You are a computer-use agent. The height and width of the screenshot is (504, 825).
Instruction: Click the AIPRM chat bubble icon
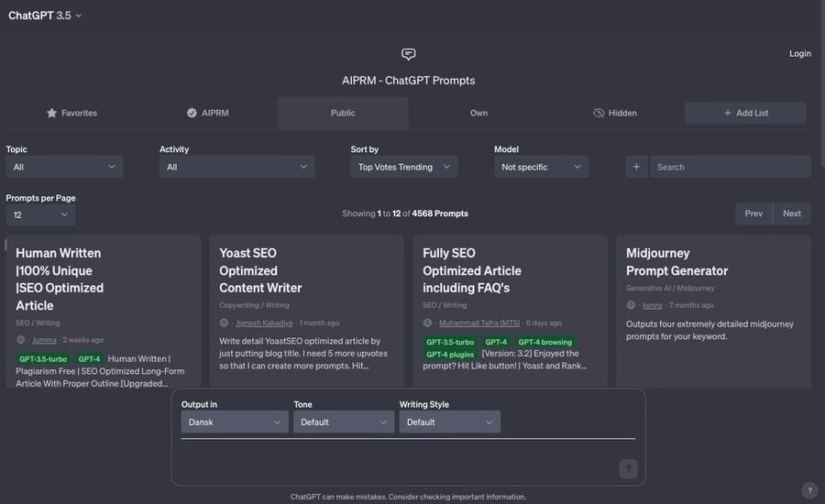pyautogui.click(x=409, y=54)
